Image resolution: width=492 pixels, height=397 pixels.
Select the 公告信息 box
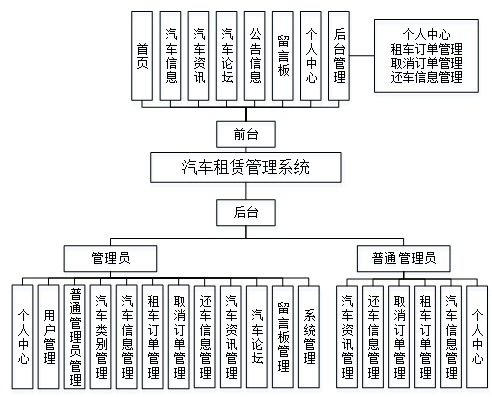point(255,56)
